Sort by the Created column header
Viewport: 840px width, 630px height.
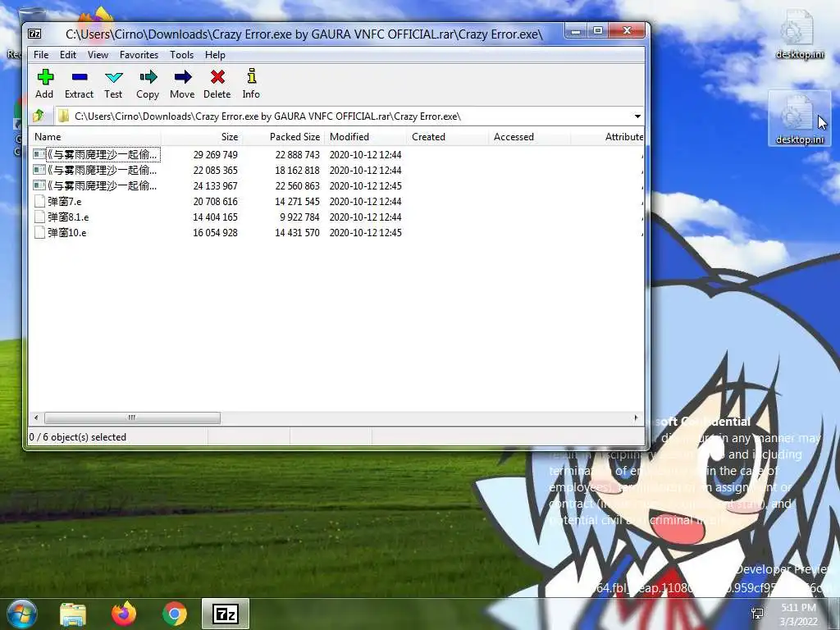447,137
